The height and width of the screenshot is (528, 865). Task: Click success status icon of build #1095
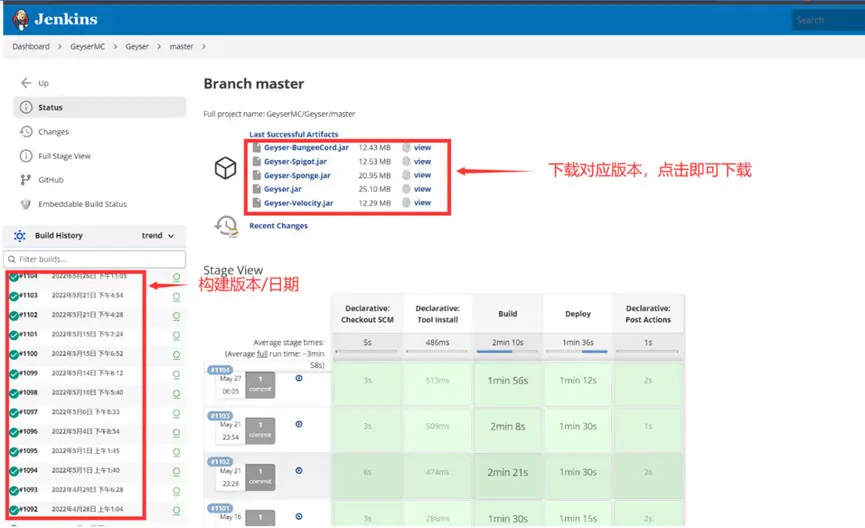tap(14, 452)
